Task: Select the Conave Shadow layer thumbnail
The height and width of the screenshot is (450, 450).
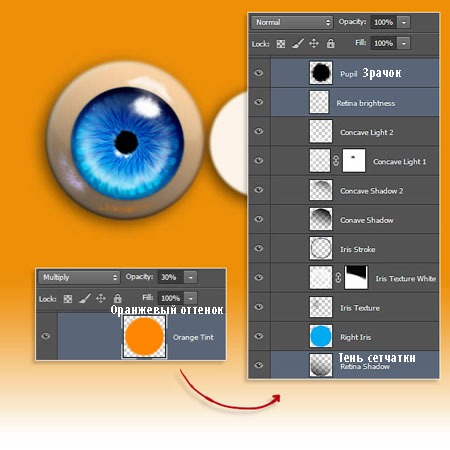Action: 321,219
